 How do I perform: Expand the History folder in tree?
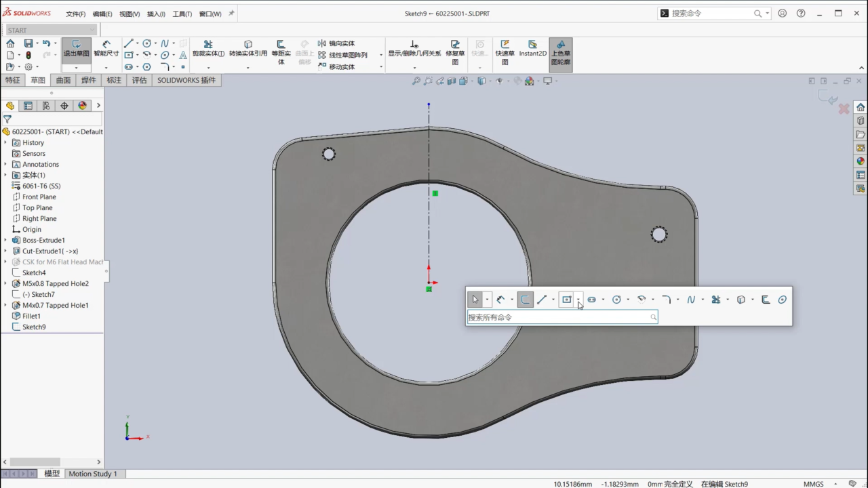coord(5,142)
